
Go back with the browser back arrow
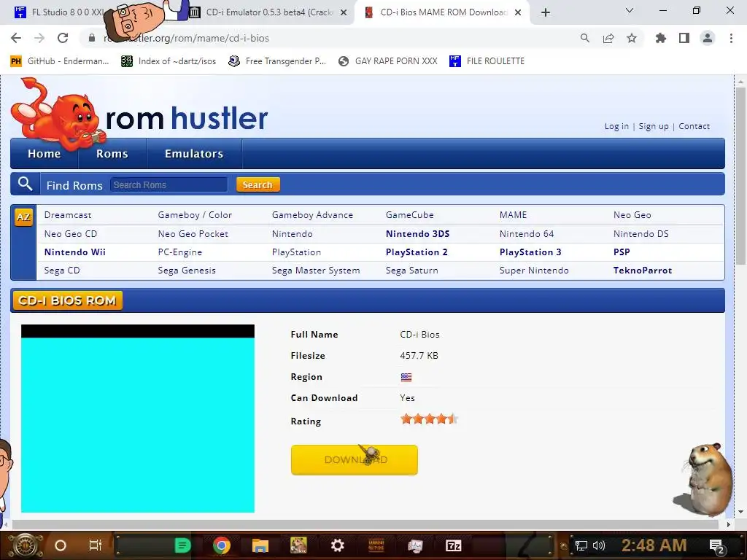[16, 38]
